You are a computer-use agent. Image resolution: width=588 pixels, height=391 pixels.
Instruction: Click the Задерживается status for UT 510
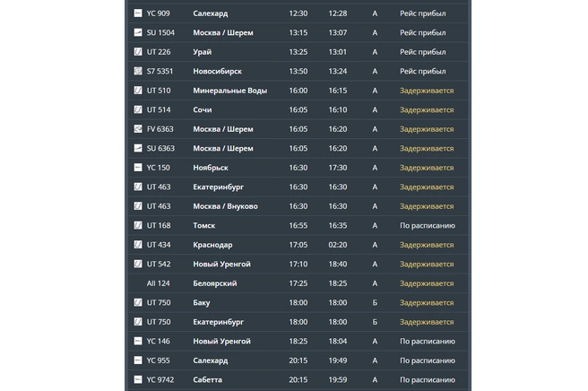click(x=427, y=91)
